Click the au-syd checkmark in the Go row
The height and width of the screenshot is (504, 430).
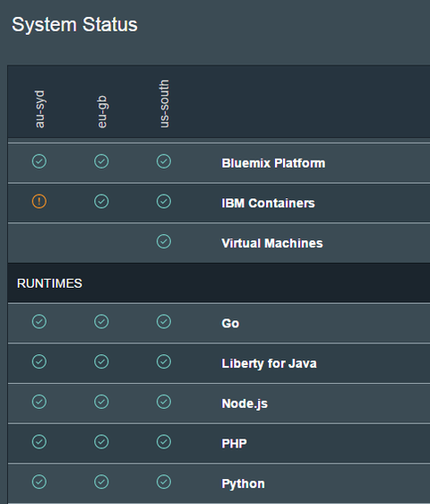tap(39, 321)
